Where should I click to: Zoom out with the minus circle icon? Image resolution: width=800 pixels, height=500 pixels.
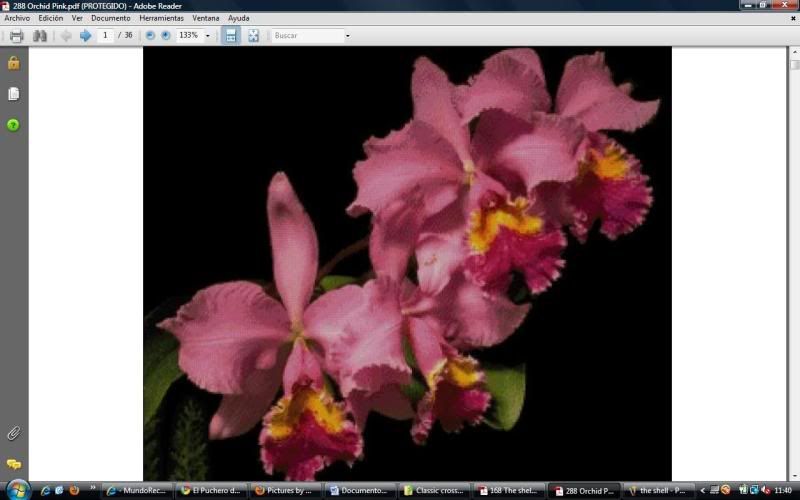click(150, 35)
